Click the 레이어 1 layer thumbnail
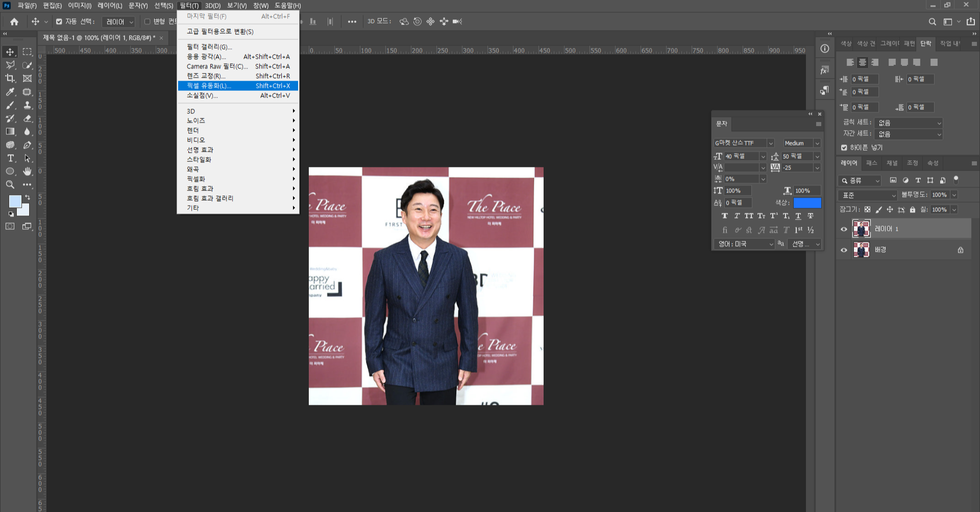The image size is (980, 512). (862, 228)
